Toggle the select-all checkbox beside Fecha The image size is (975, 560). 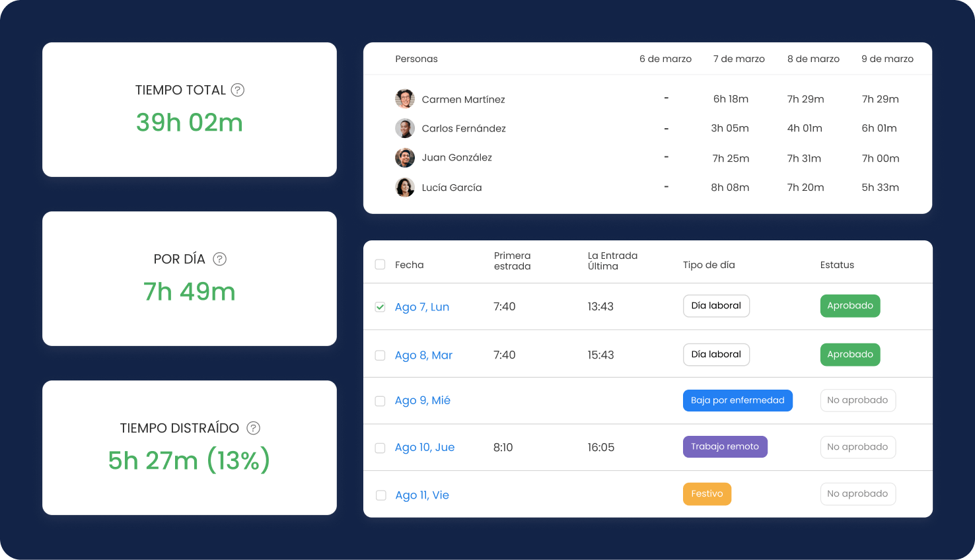click(x=380, y=265)
